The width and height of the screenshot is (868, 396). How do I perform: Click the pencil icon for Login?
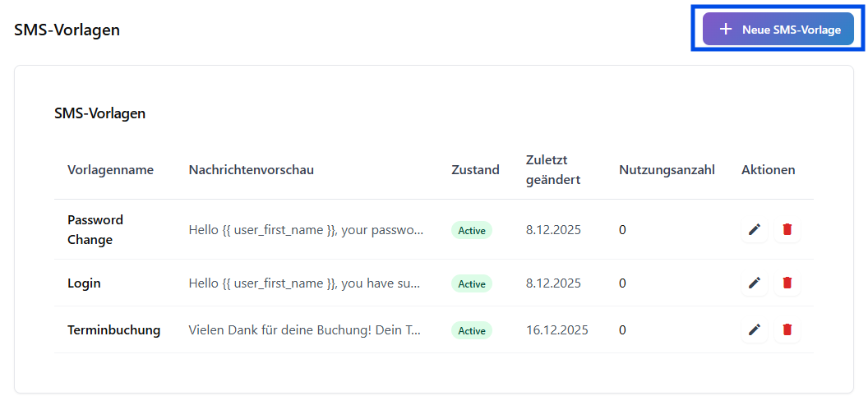pyautogui.click(x=755, y=283)
